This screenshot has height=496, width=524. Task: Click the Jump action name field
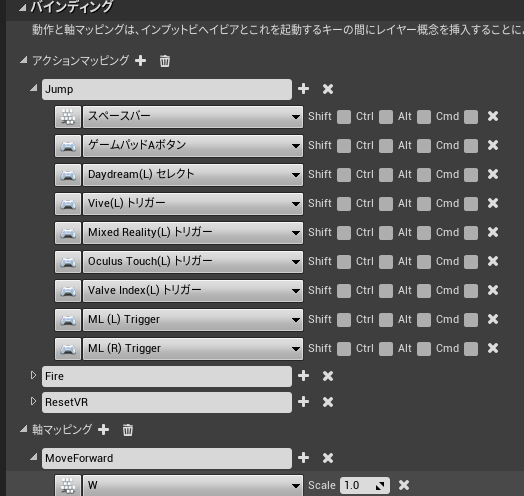click(167, 89)
